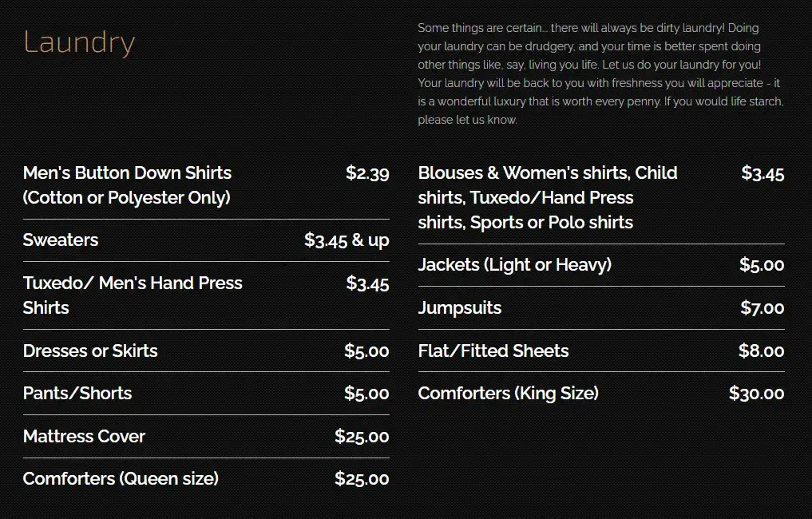Click the $3.45 & up price
This screenshot has height=519, width=812.
coord(347,240)
